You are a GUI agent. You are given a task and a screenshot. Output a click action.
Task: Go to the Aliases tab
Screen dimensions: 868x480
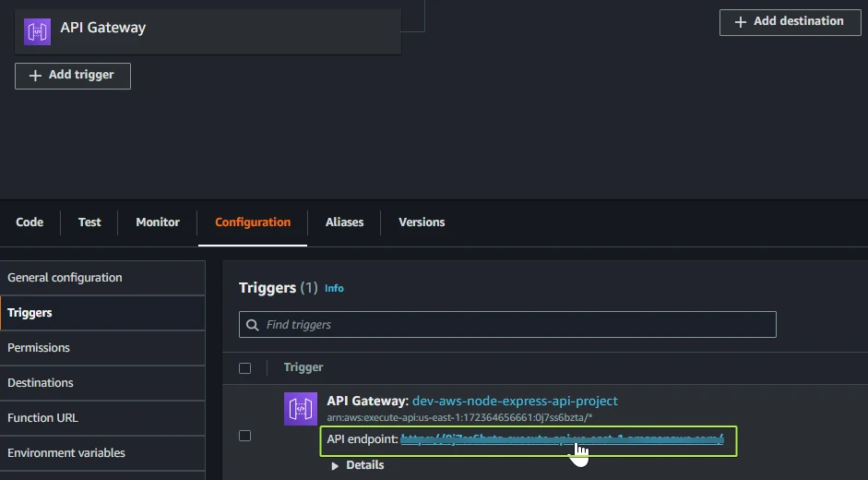click(x=344, y=222)
